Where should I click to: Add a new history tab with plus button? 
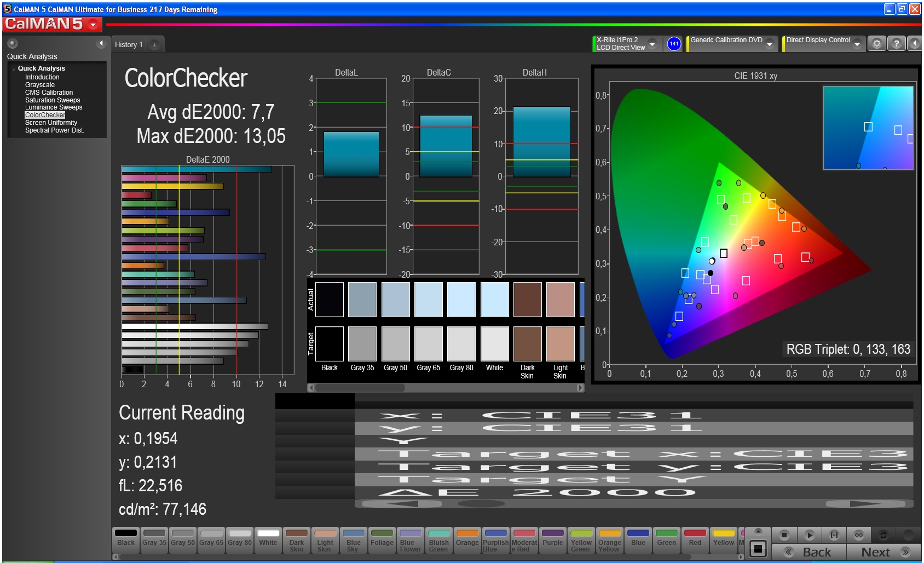coord(155,45)
